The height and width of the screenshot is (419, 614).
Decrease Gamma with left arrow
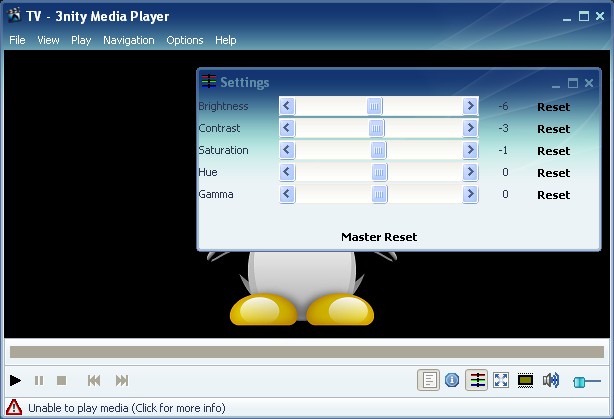coord(287,193)
